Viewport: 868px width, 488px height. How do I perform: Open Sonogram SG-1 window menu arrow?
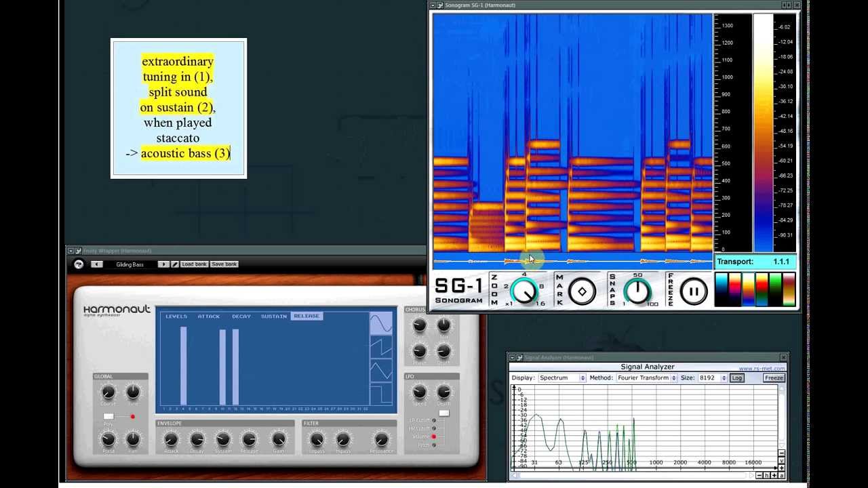pos(433,5)
